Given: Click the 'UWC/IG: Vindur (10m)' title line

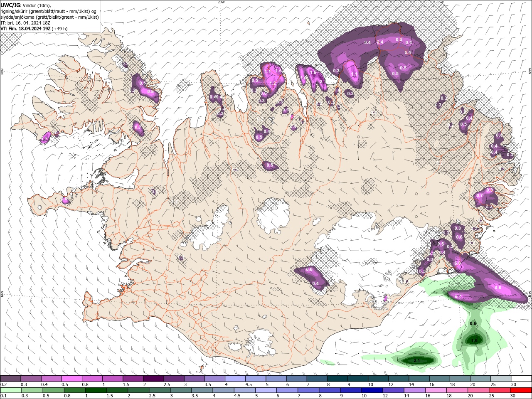Looking at the screenshot, I should pyautogui.click(x=26, y=5).
